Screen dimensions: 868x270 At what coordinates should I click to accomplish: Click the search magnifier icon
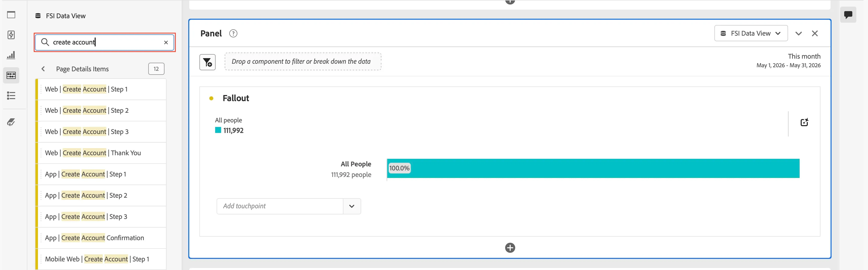(x=45, y=42)
